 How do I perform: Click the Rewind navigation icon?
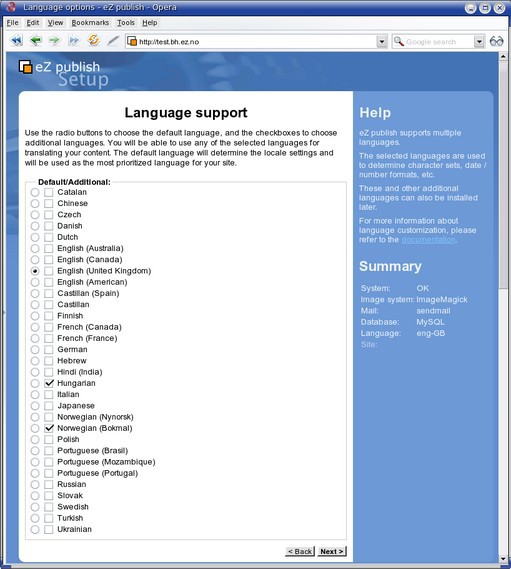(16, 41)
